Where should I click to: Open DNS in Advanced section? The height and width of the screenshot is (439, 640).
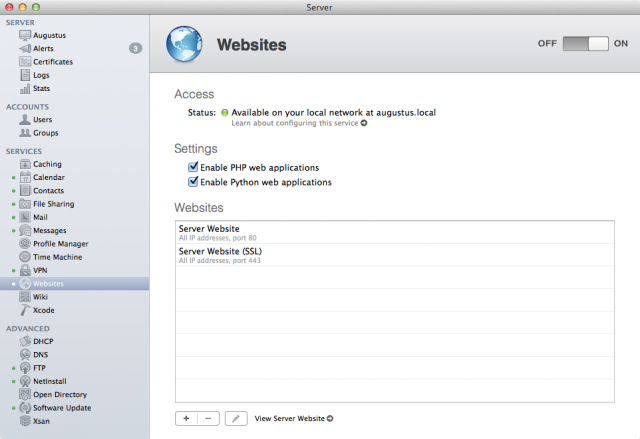40,355
